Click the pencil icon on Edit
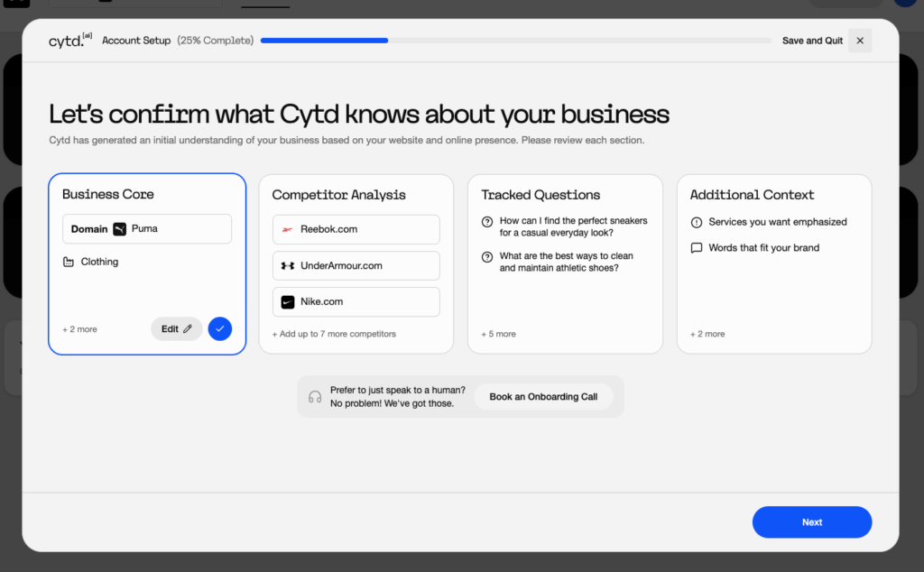Image resolution: width=924 pixels, height=572 pixels. tap(188, 328)
